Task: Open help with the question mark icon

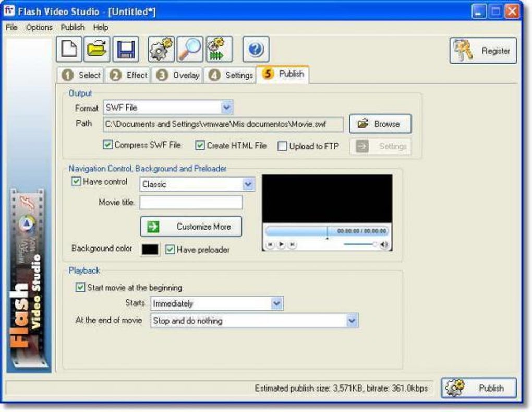Action: (256, 49)
